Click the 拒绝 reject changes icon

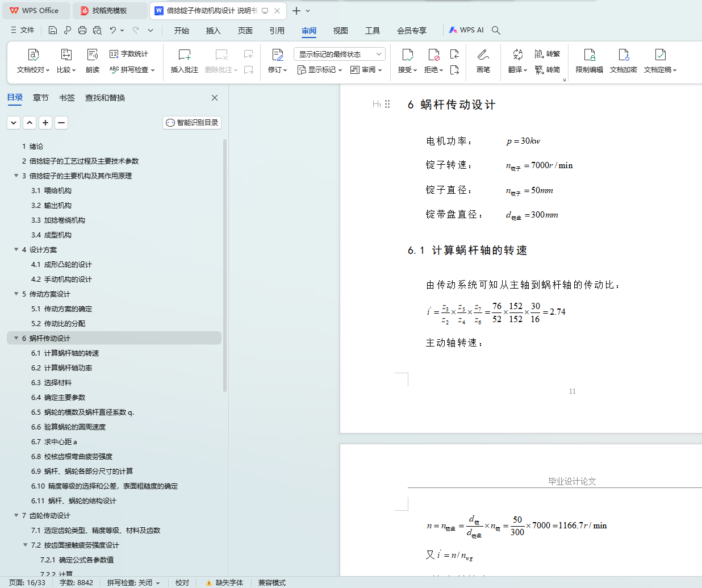point(434,55)
